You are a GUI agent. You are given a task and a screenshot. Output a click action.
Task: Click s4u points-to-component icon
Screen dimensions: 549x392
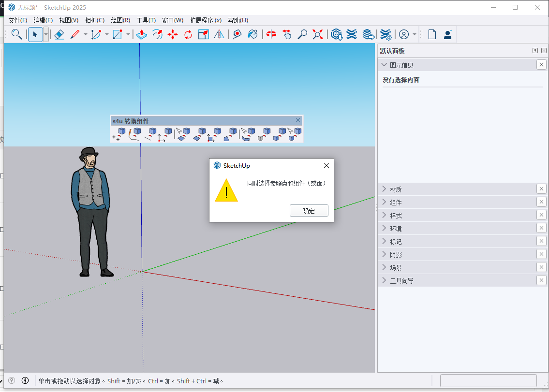coord(119,134)
